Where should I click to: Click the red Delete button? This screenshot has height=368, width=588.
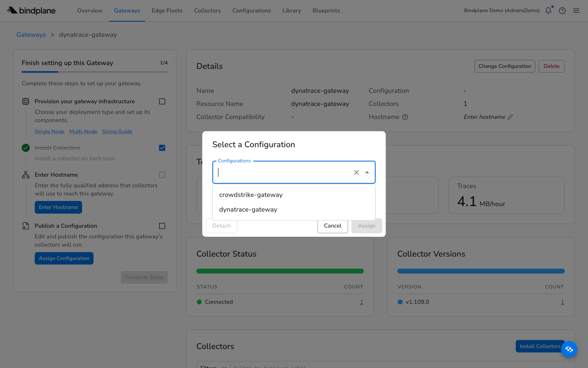[551, 66]
